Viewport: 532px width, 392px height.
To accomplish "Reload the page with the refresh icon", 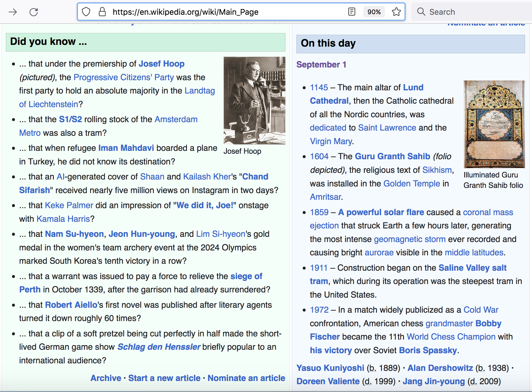I will (34, 12).
